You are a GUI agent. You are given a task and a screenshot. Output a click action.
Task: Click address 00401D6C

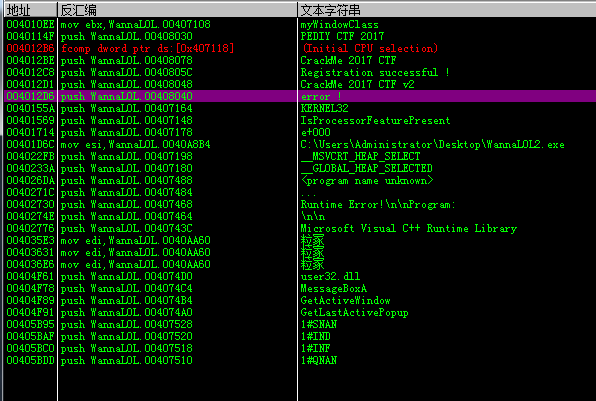pyautogui.click(x=30, y=144)
